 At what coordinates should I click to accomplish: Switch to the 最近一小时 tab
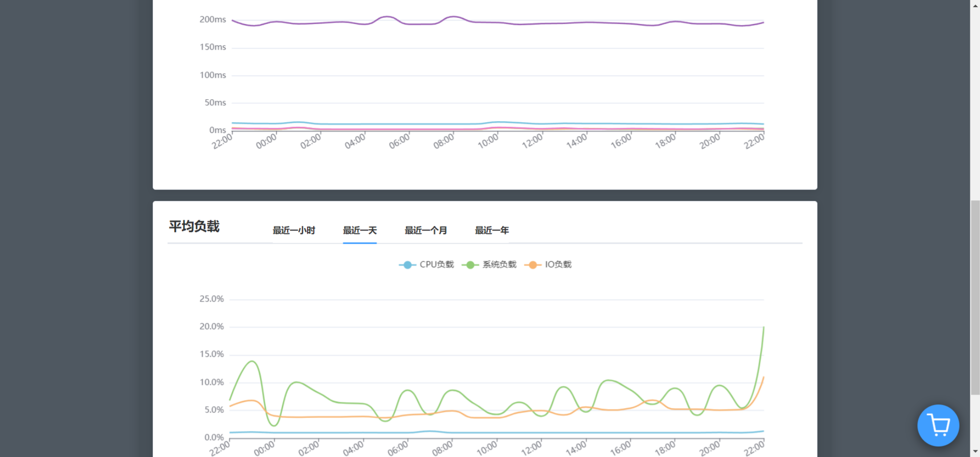[294, 231]
